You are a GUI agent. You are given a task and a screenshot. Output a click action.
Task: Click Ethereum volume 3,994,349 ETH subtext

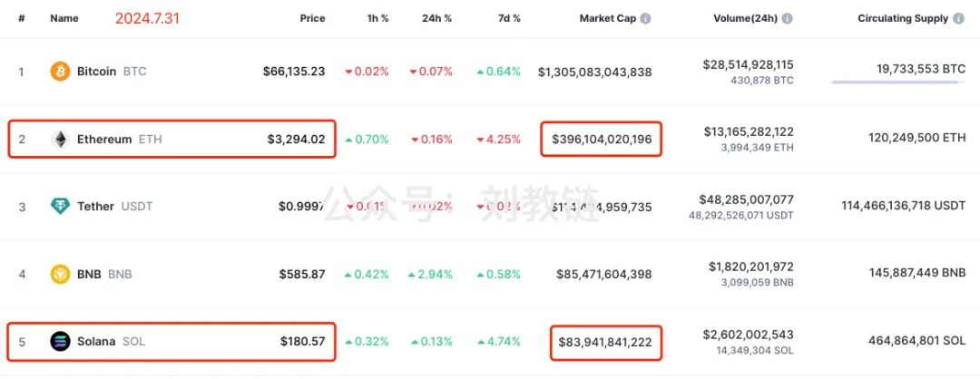tap(757, 148)
